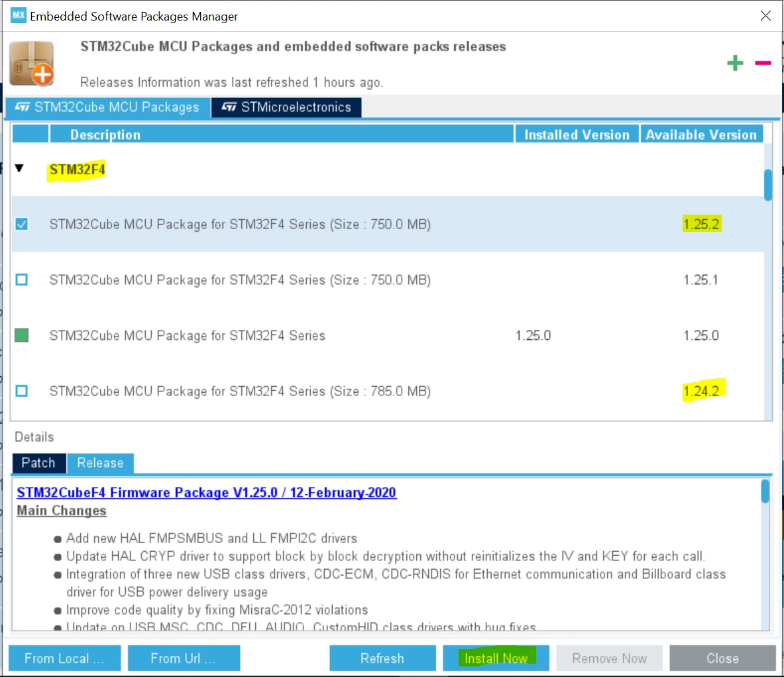784x677 pixels.
Task: Check the STM32F4 package version 1.25.1 checkbox
Action: point(21,280)
